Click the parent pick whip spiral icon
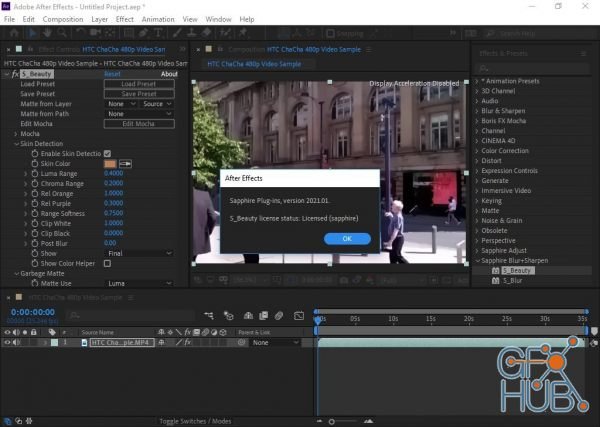600x427 pixels. pyautogui.click(x=241, y=342)
